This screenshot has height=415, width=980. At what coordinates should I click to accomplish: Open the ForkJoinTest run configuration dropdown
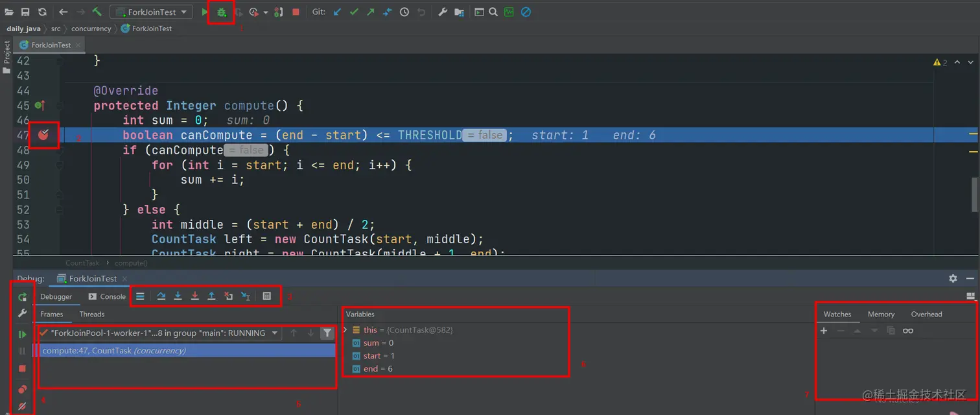click(151, 12)
